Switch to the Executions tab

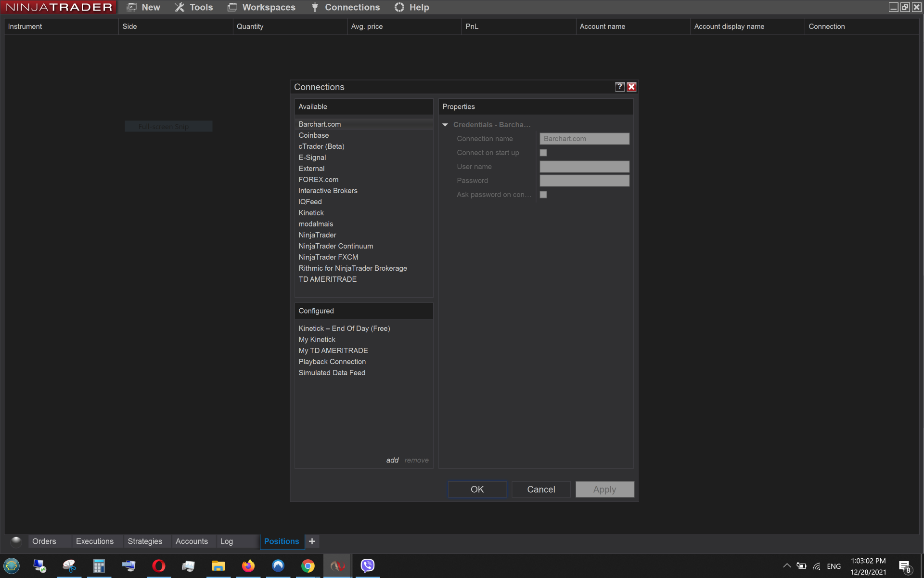click(x=95, y=541)
